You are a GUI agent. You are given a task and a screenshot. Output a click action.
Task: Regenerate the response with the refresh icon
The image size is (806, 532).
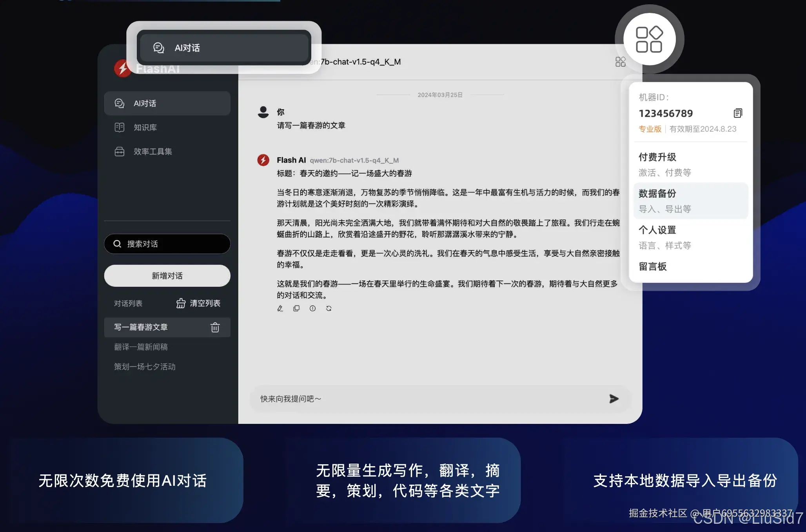click(x=329, y=308)
